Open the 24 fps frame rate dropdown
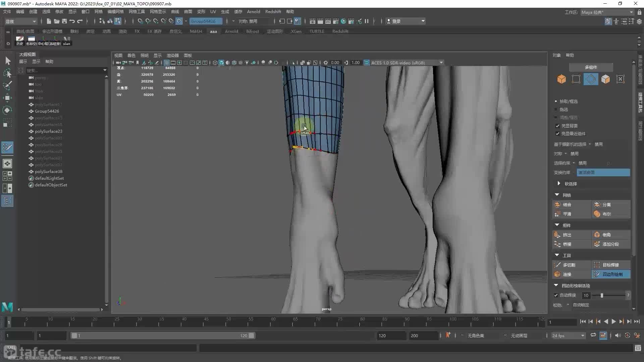This screenshot has height=362, width=644. click(x=568, y=336)
